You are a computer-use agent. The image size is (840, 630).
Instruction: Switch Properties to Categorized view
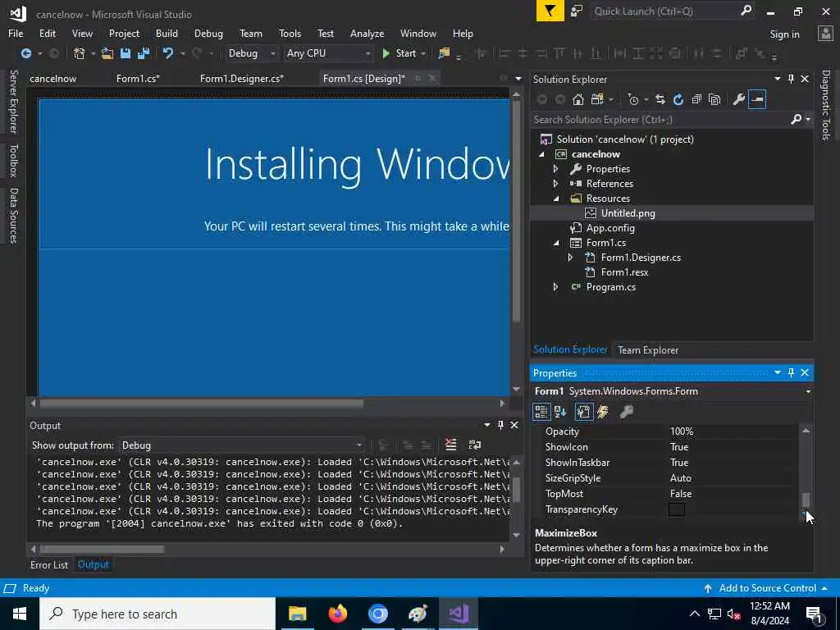point(541,412)
